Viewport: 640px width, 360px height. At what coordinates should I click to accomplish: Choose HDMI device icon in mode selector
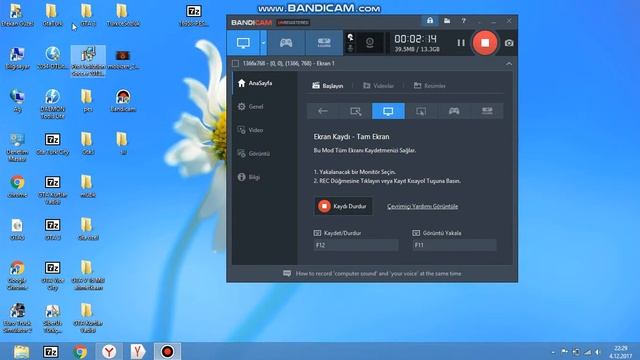(x=487, y=111)
